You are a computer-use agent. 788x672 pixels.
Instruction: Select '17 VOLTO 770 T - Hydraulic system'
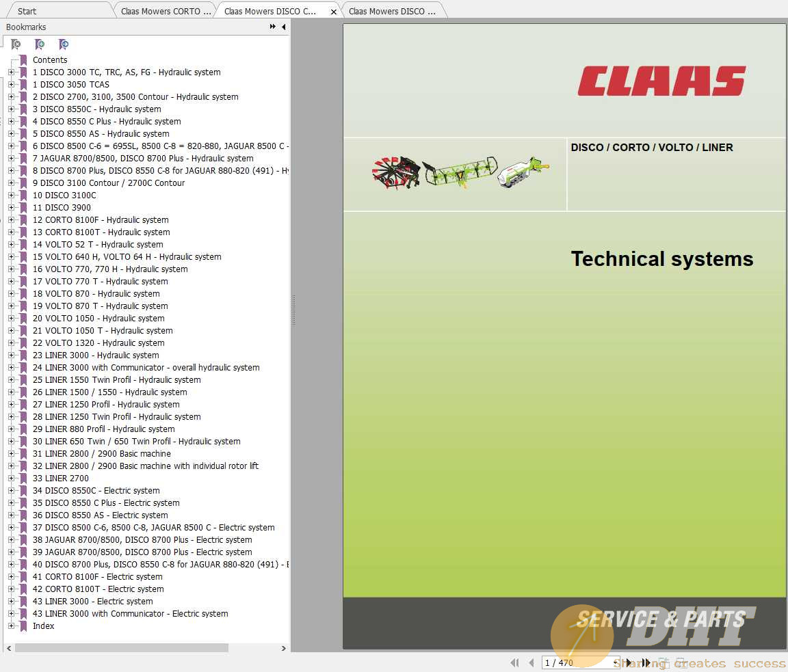101,281
